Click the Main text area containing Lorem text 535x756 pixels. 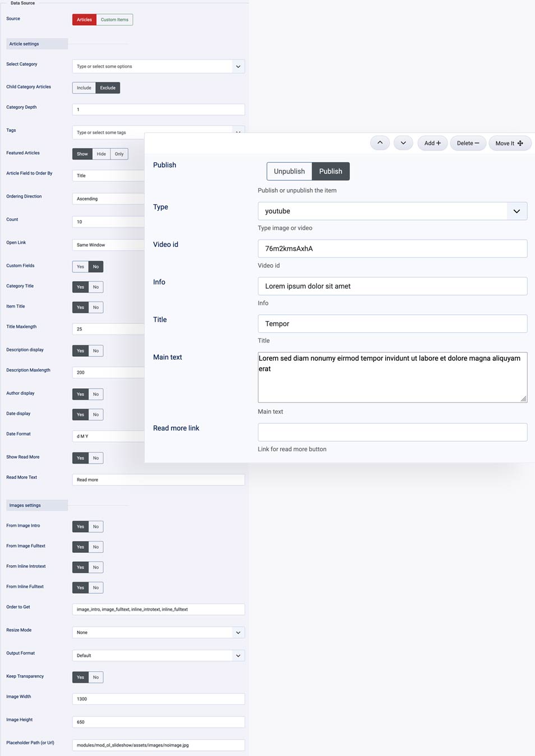coord(392,377)
